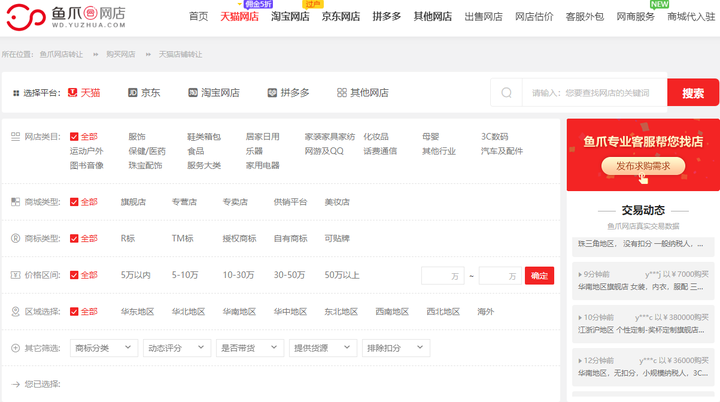Click the Yuzhua fish logo icon
Screen dimensions: 720x402
coord(26,17)
